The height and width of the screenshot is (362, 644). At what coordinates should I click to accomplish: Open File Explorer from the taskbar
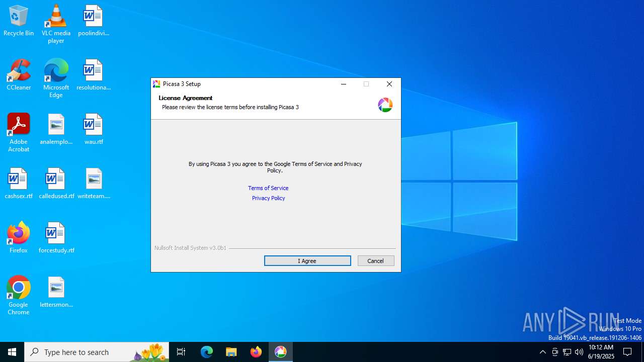pos(231,352)
